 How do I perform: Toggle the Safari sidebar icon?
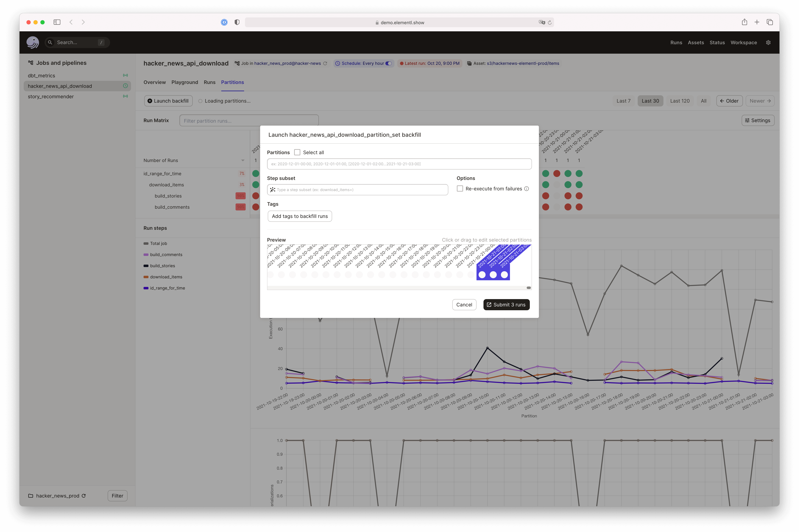(x=57, y=22)
